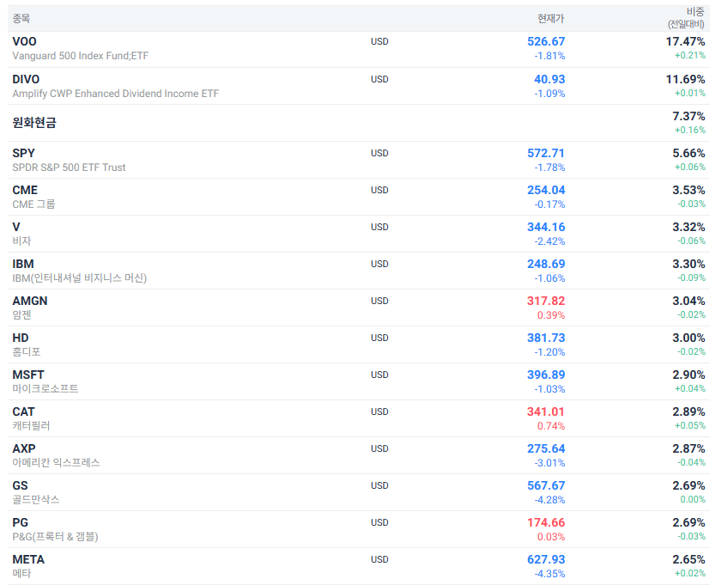Viewport: 728px width, 585px height.
Task: Open the SPY ticker
Action: pyautogui.click(x=24, y=153)
